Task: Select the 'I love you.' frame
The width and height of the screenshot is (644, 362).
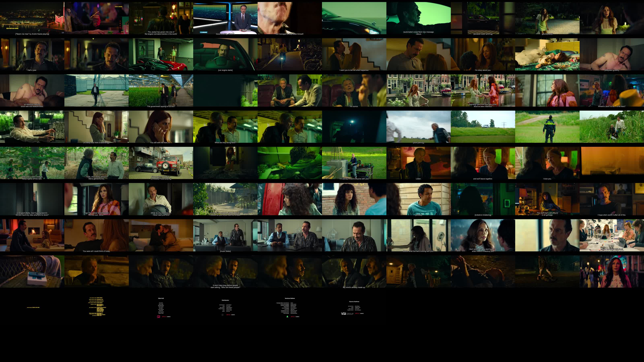Action: 547,163
